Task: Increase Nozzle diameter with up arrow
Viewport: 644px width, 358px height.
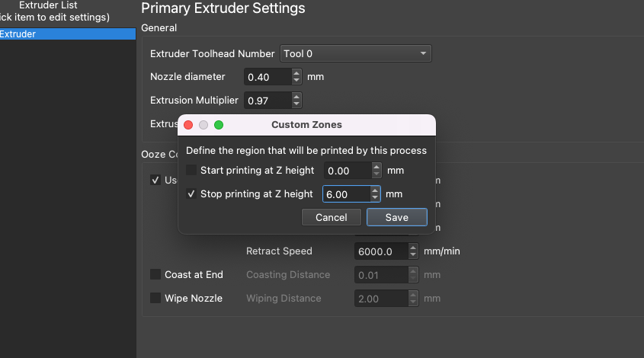Action: tap(296, 73)
